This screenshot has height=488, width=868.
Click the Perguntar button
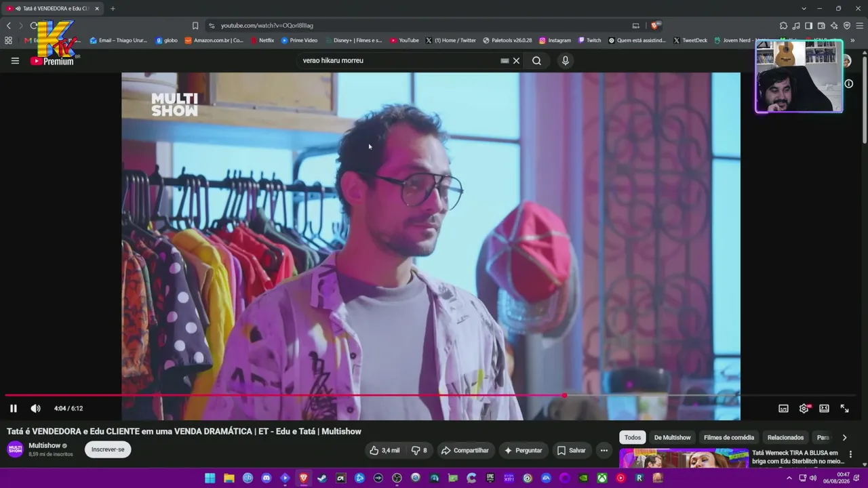[522, 450]
